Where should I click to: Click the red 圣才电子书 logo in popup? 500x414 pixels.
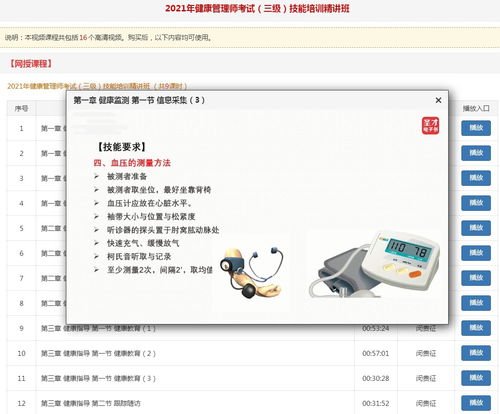pyautogui.click(x=430, y=126)
